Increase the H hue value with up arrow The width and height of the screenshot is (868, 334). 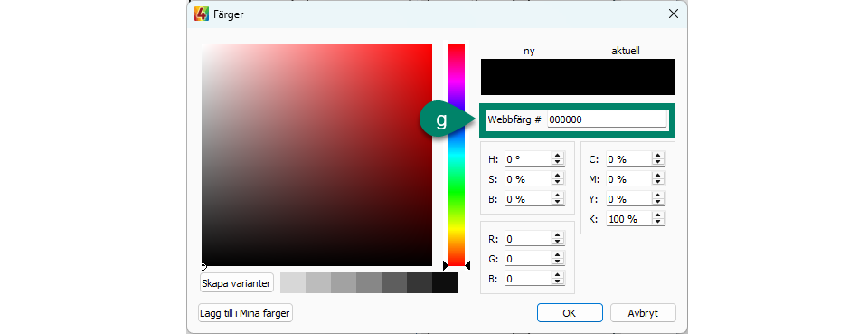pyautogui.click(x=558, y=156)
